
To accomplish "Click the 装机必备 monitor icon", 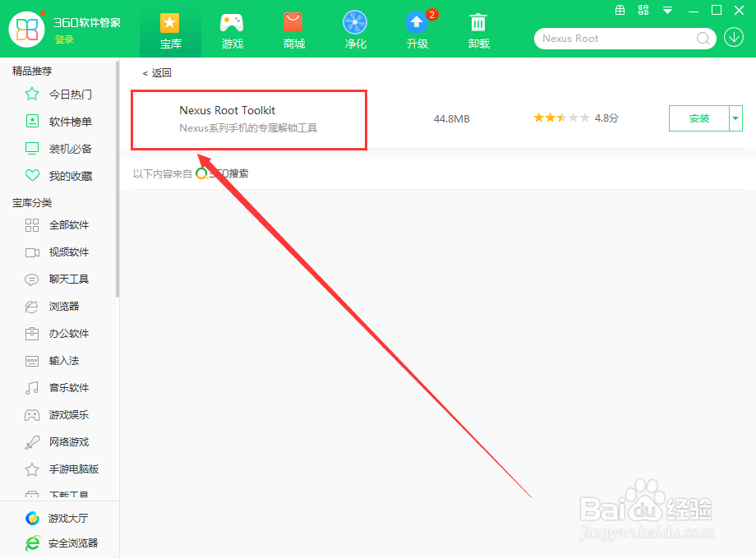I will click(32, 148).
